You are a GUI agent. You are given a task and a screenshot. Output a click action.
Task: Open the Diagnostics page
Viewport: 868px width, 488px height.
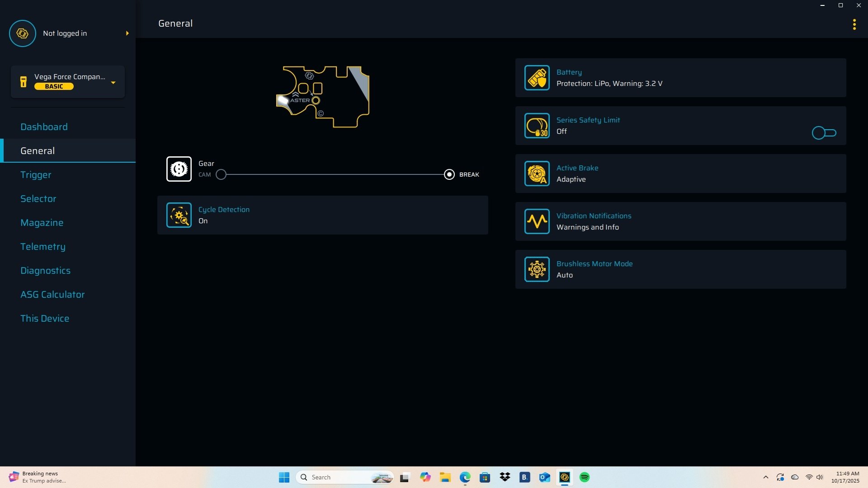pyautogui.click(x=45, y=271)
